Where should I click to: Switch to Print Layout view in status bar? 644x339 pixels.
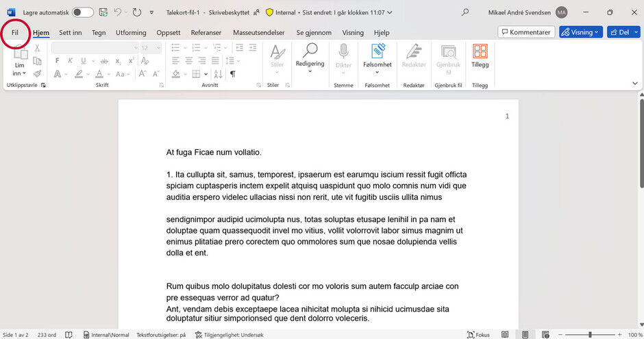(525, 335)
